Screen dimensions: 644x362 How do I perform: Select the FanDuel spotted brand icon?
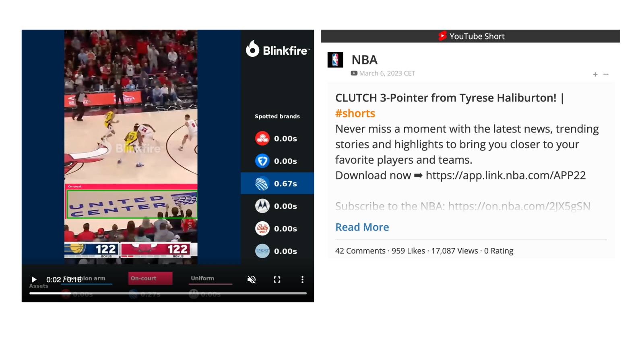pos(262,160)
